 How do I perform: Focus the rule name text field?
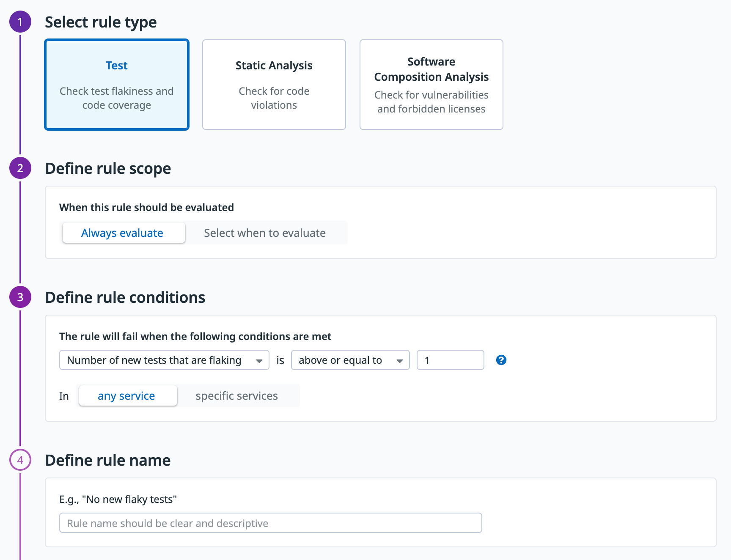coord(270,523)
